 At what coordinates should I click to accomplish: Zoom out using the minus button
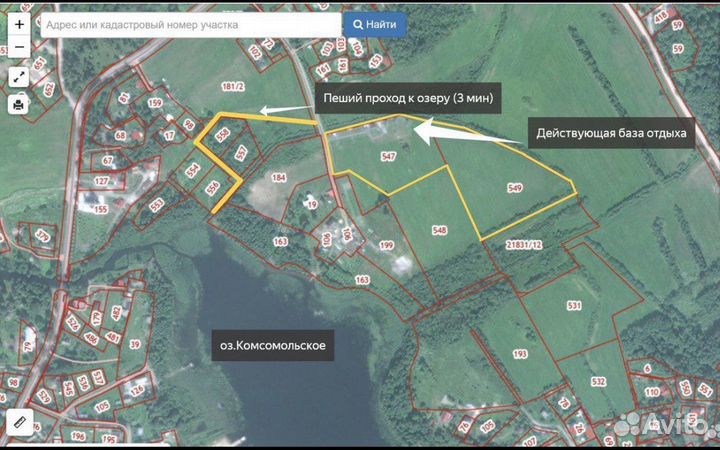tap(19, 45)
